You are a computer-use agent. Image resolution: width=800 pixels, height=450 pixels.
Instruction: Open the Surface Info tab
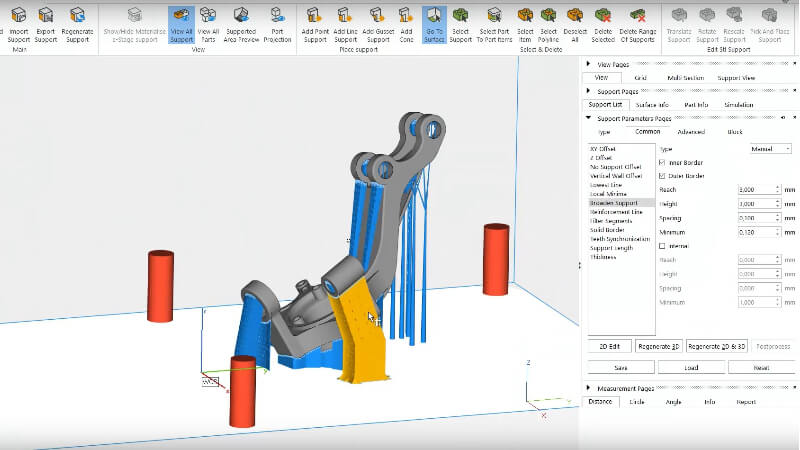[x=652, y=104]
